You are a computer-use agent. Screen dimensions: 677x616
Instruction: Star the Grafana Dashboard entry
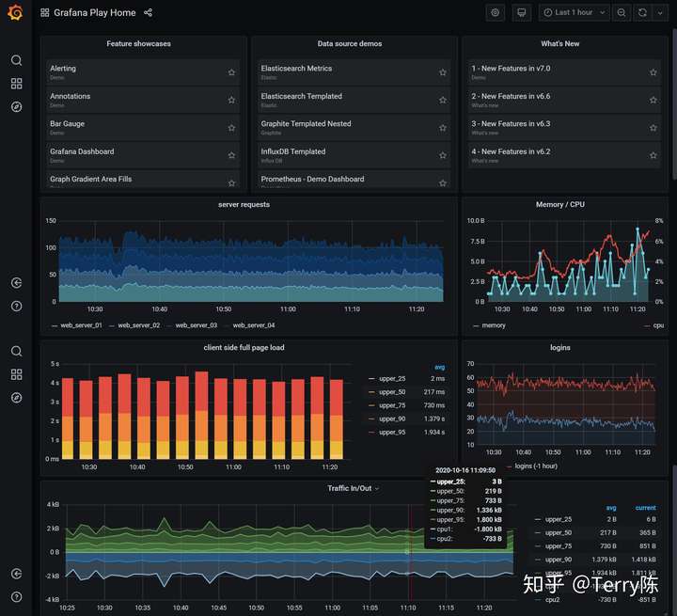(x=232, y=155)
